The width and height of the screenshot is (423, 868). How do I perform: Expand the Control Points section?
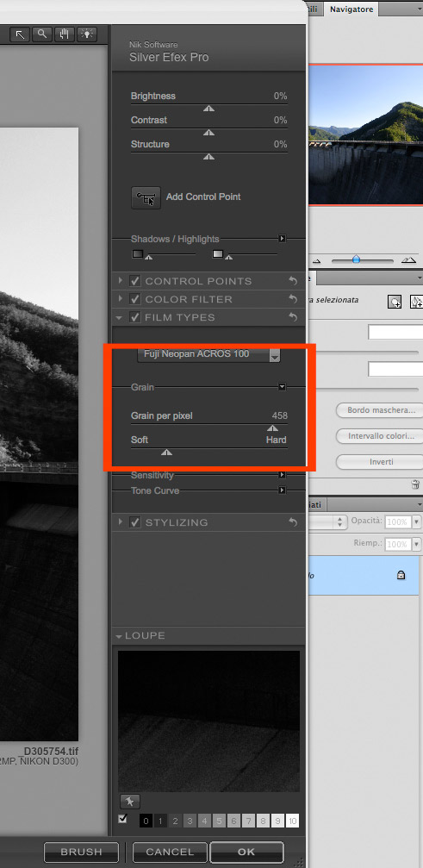pyautogui.click(x=120, y=281)
